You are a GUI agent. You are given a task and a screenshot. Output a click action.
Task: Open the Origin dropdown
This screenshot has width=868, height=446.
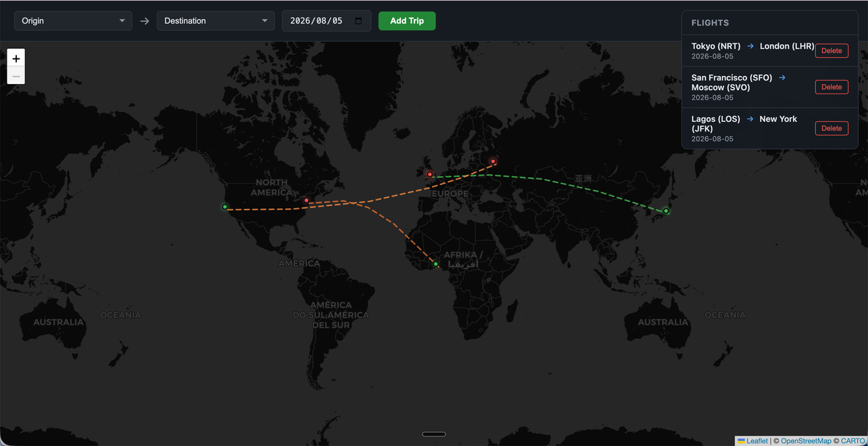73,21
